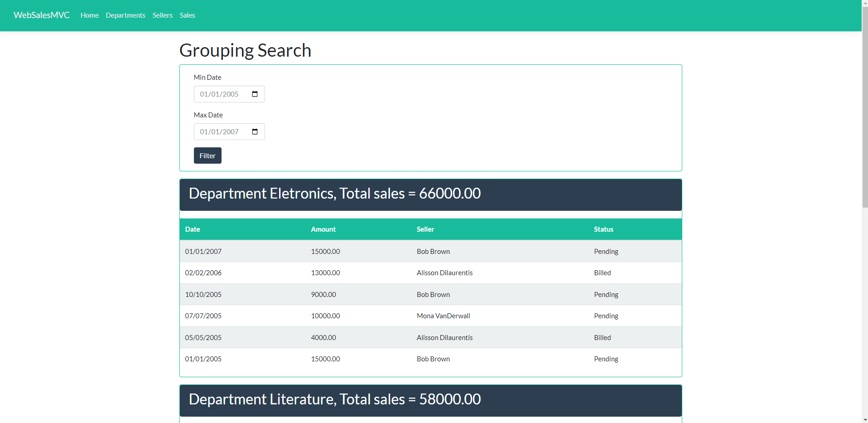Screen dimensions: 868x423
Task: Select the Home navigation item
Action: [x=89, y=15]
